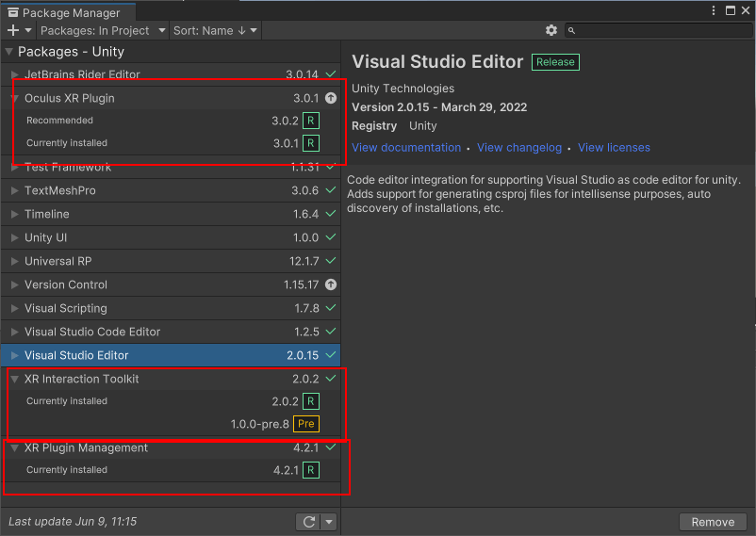
Task: Expand the JetBrains Rider Editor package
Action: point(14,74)
